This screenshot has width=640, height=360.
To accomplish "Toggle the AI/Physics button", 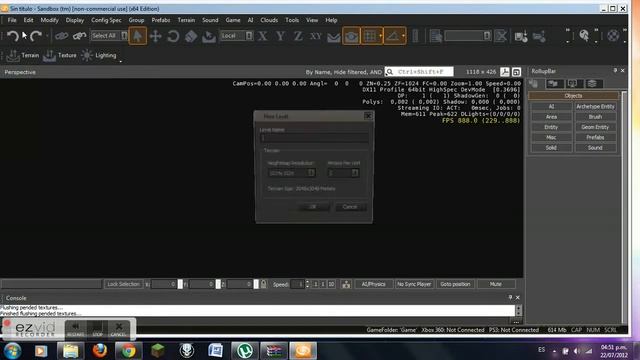I will tap(373, 284).
